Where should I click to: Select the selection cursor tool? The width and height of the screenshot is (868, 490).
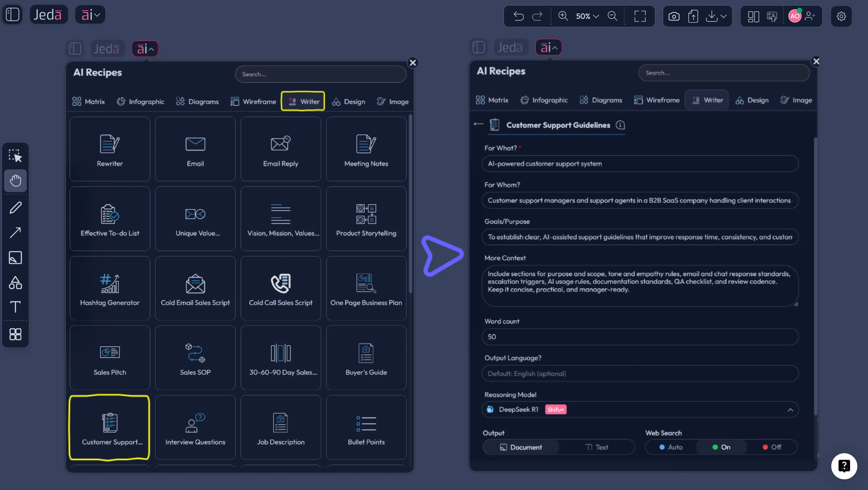point(15,156)
